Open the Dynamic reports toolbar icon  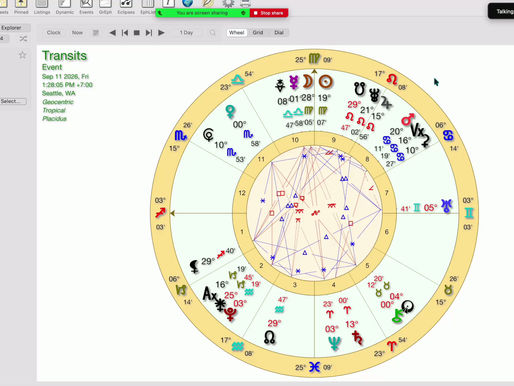(x=64, y=7)
